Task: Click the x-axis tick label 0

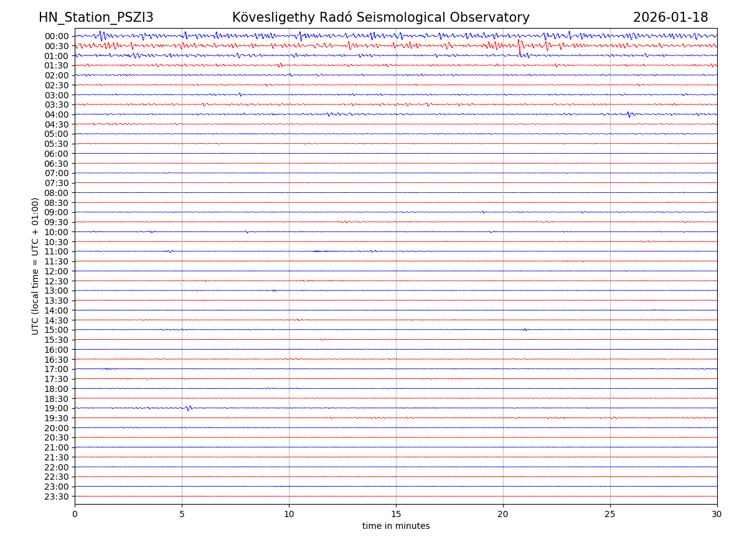Action: click(75, 514)
